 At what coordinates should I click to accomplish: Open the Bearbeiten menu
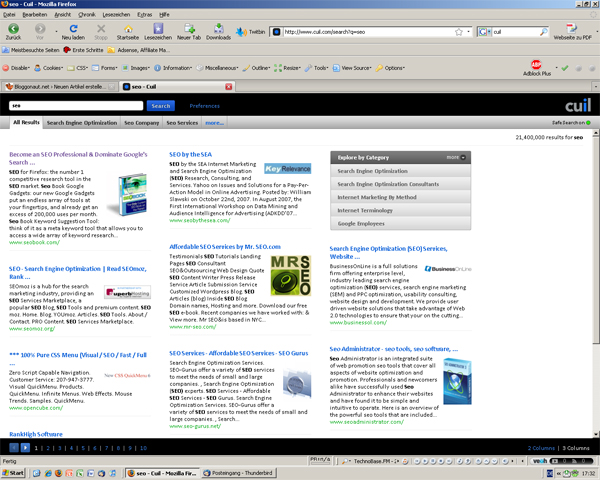34,15
